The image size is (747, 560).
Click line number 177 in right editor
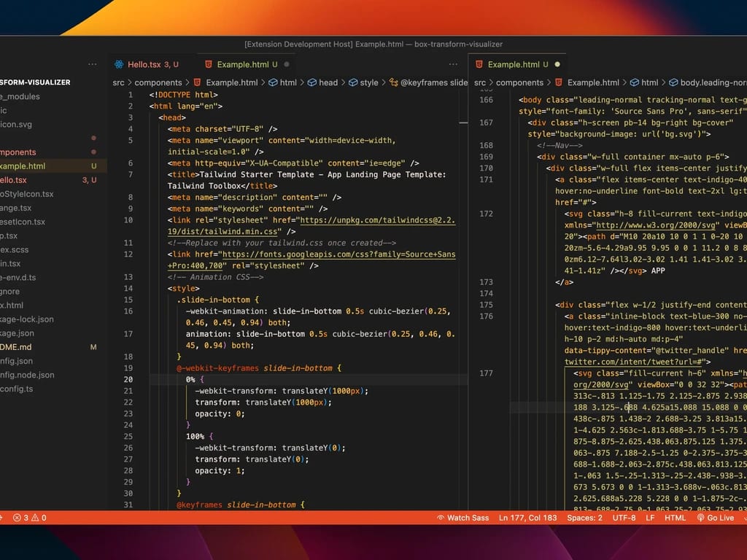pos(486,373)
